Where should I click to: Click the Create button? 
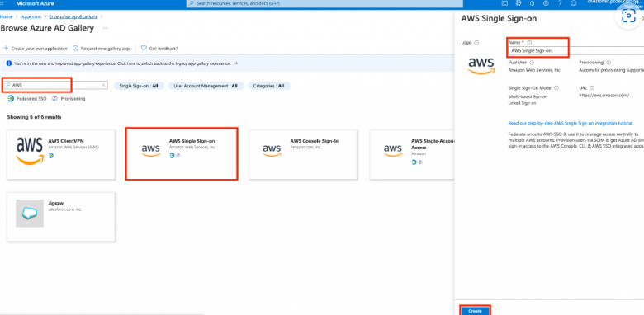click(x=475, y=311)
